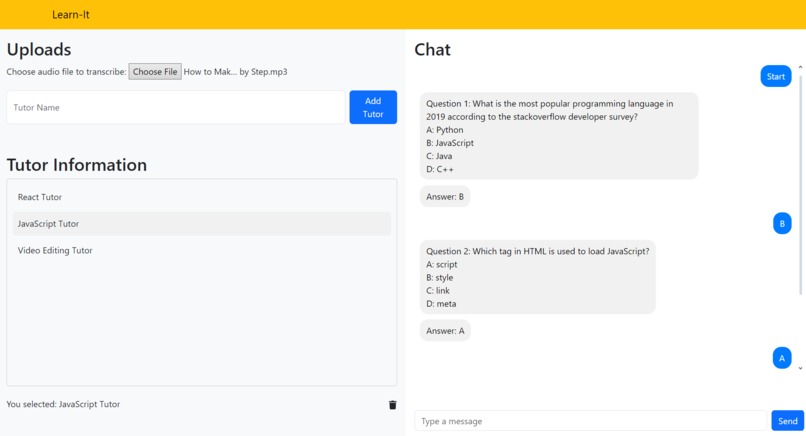Click the selected file name text

point(235,71)
